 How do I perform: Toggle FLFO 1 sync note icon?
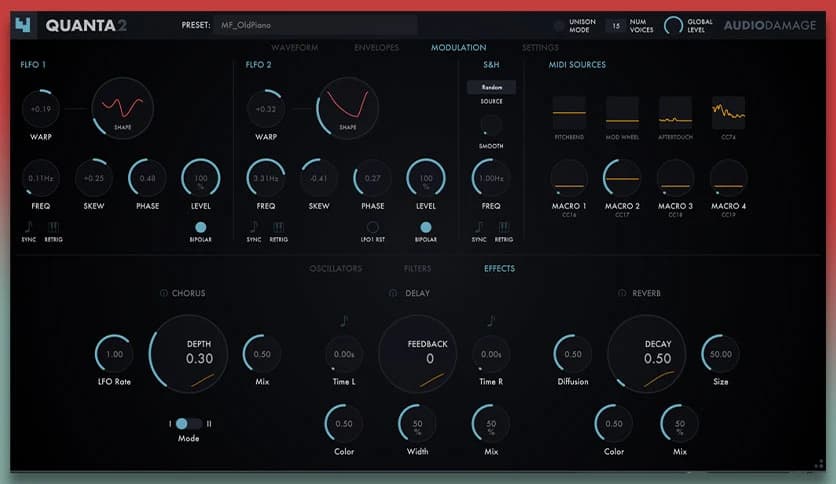point(29,228)
